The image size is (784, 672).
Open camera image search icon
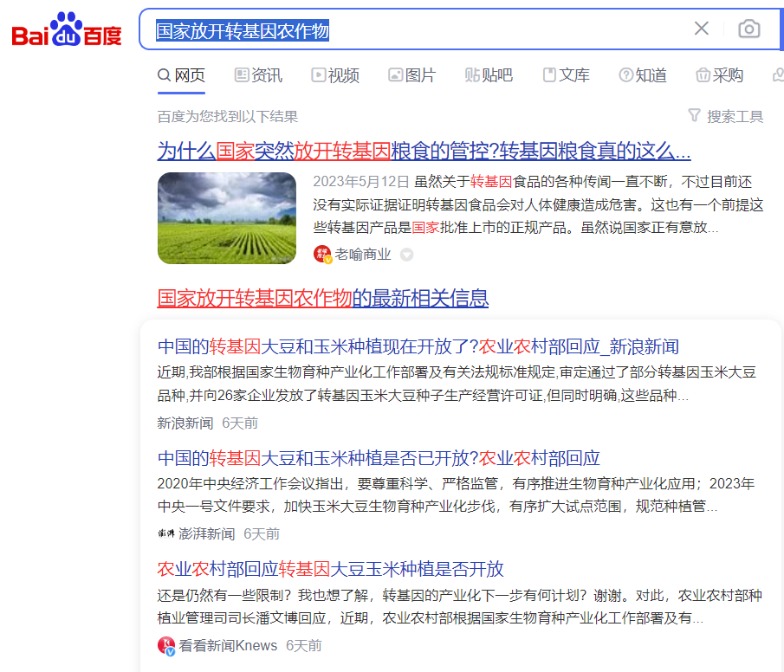click(749, 29)
